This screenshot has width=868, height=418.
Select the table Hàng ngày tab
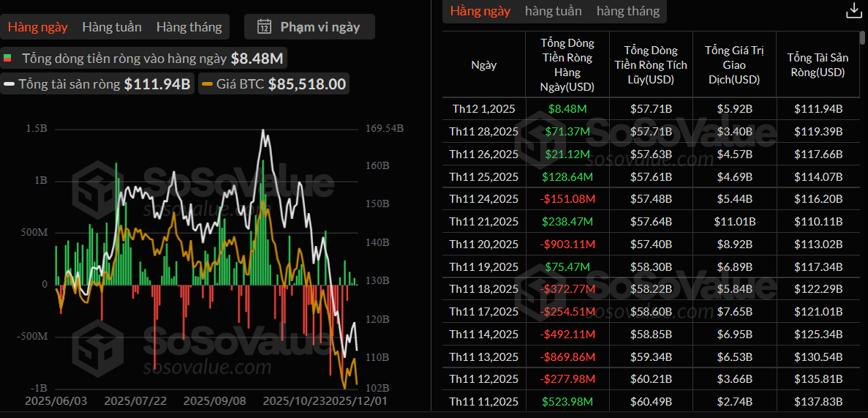(x=480, y=10)
